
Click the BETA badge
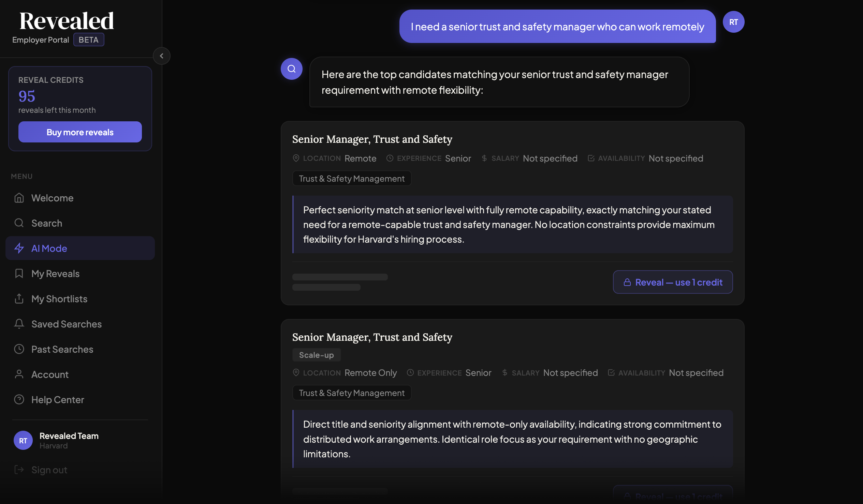pyautogui.click(x=89, y=40)
